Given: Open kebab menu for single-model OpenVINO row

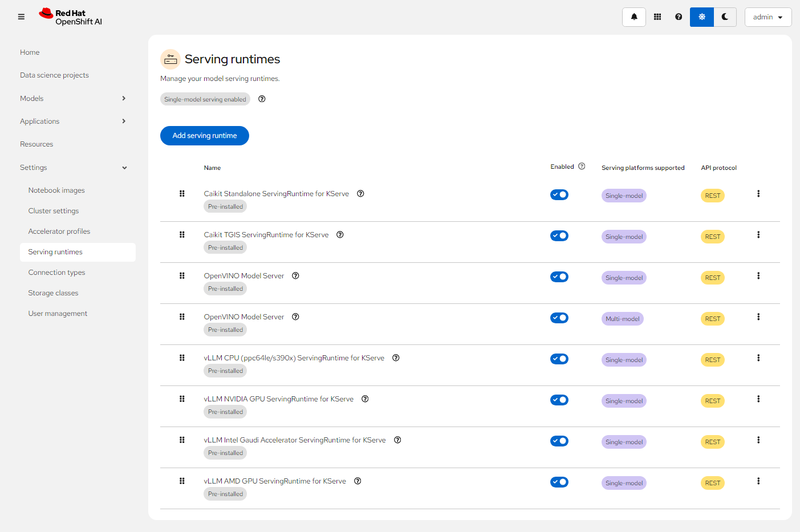Looking at the screenshot, I should (x=758, y=275).
